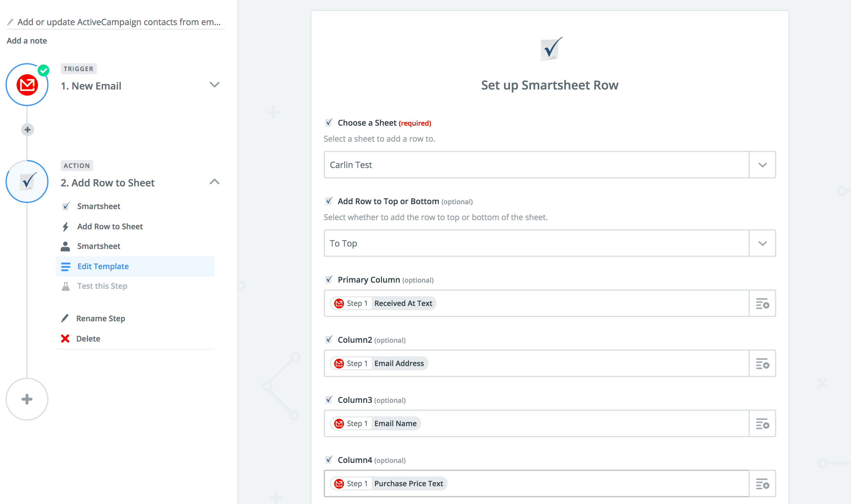Image resolution: width=851 pixels, height=504 pixels.
Task: Edit the Zap title text
Action: [x=119, y=22]
